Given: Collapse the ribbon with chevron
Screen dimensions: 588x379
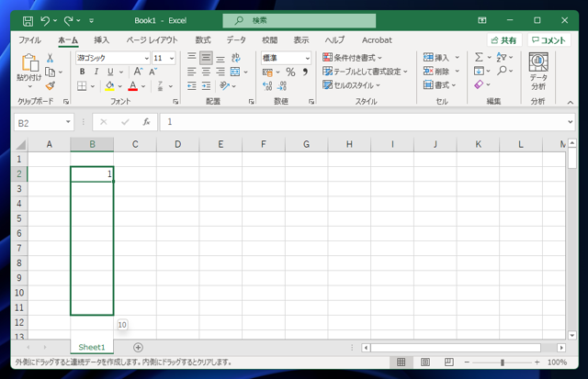Looking at the screenshot, I should coord(571,102).
